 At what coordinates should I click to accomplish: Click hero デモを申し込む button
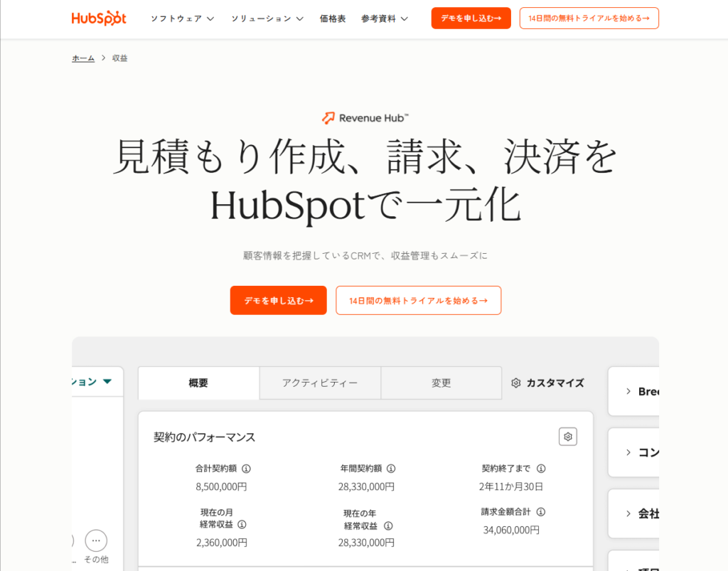pos(279,300)
